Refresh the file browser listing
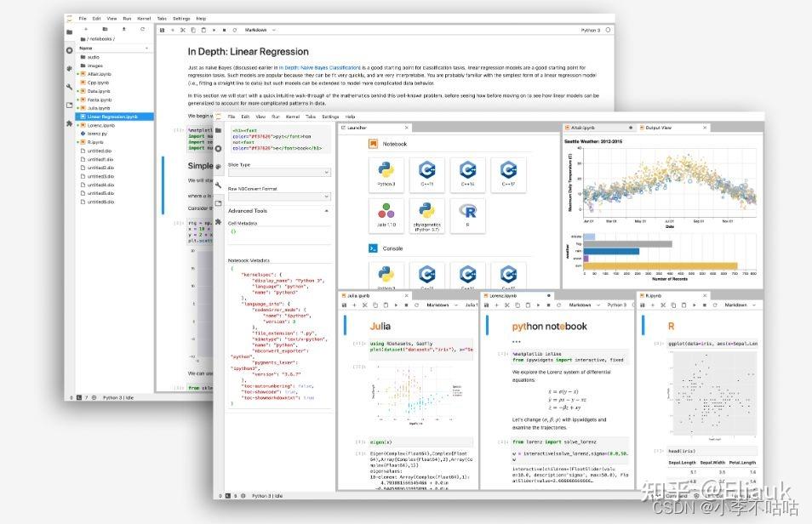The image size is (812, 524). (142, 29)
